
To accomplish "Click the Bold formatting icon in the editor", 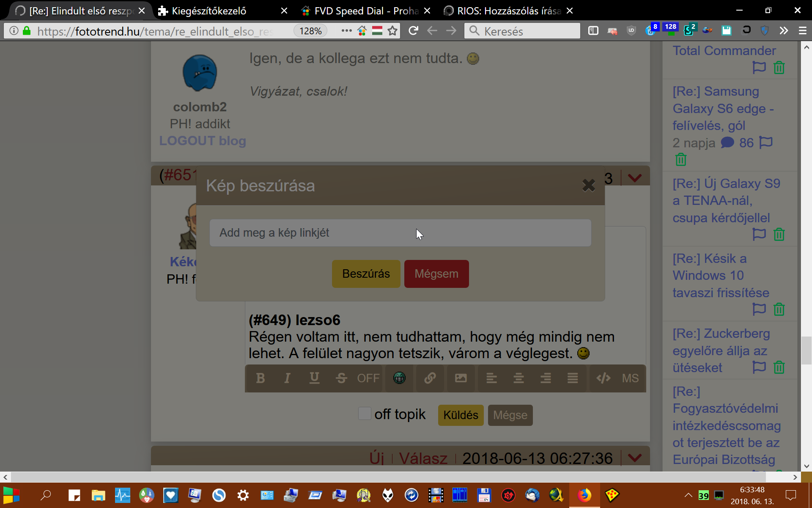I will 261,378.
